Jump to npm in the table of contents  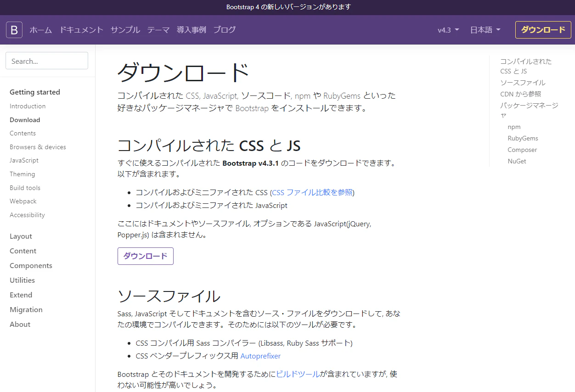click(x=514, y=127)
